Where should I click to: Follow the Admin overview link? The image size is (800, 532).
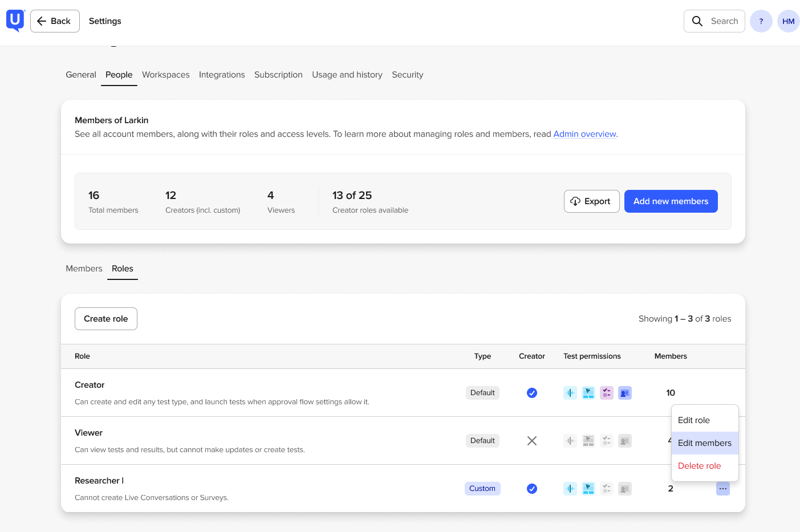[x=584, y=134]
